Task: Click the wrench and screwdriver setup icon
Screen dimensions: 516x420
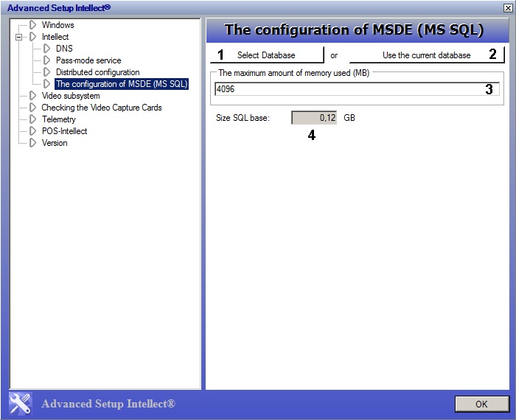Action: [21, 404]
